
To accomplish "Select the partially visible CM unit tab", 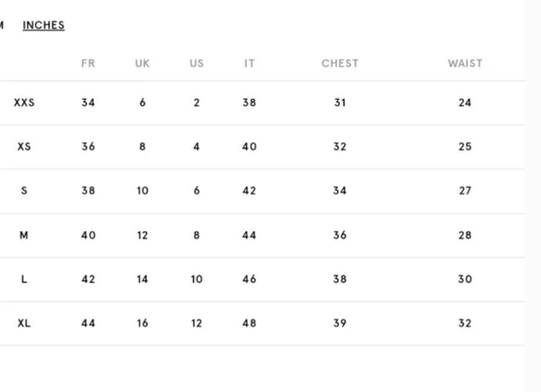I will tap(1, 25).
